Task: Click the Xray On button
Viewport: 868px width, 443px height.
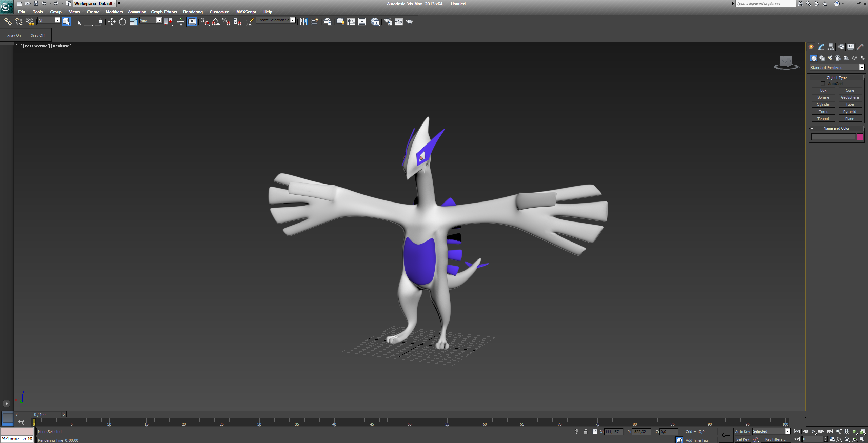Action: point(14,35)
